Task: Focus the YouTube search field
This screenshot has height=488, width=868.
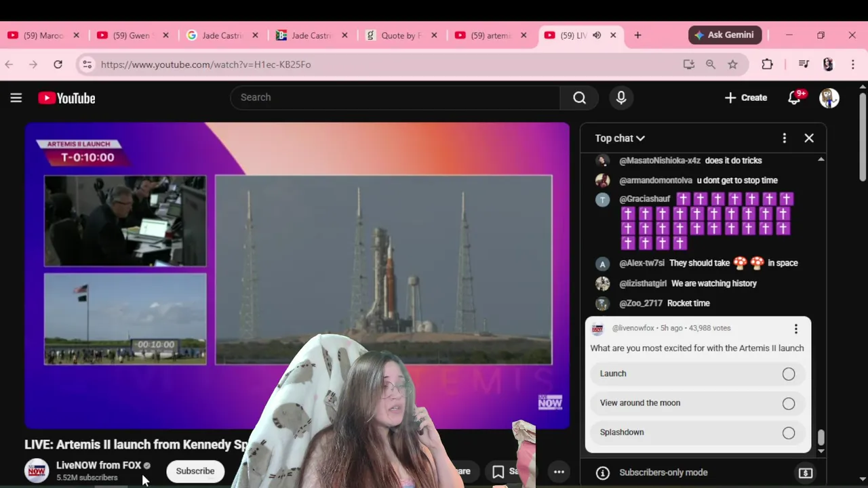Action: 395,98
